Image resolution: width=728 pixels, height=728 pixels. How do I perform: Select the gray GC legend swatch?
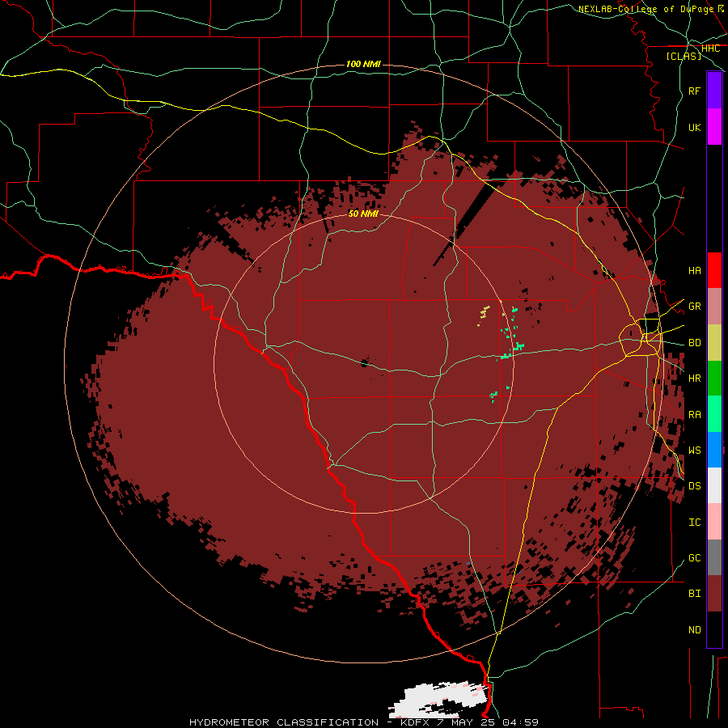(714, 557)
